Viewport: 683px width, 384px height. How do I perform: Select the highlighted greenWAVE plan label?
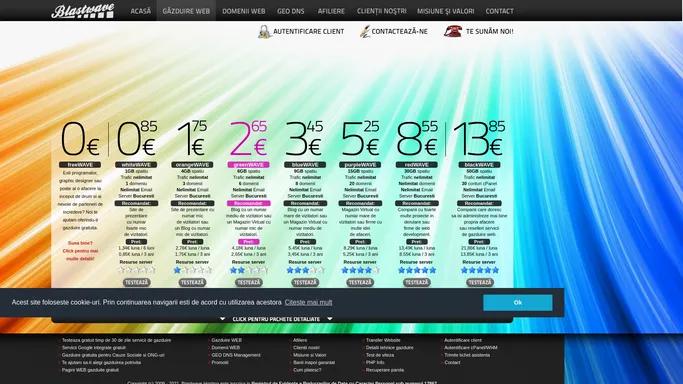coord(249,165)
